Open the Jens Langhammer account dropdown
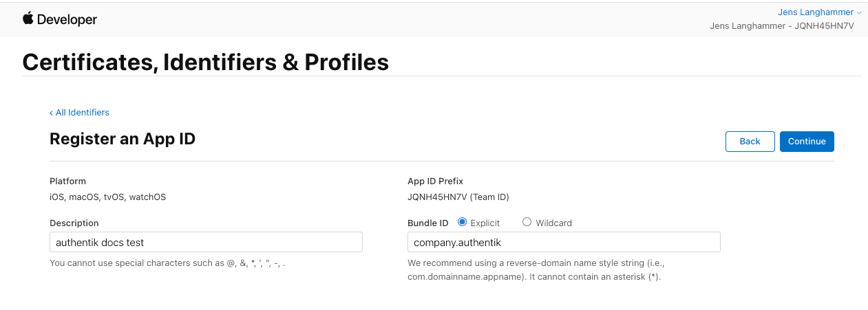The height and width of the screenshot is (310, 868). [815, 12]
